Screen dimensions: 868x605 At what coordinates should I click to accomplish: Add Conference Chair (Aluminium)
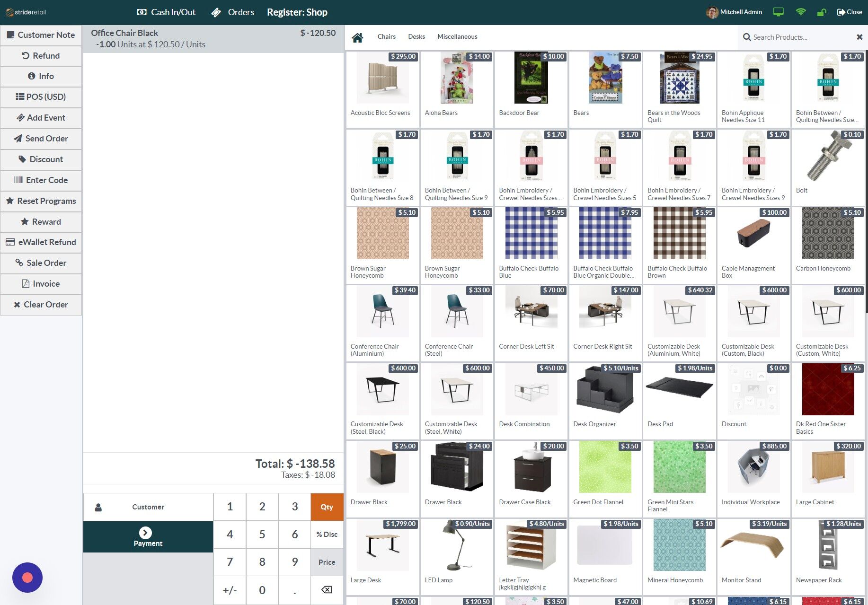(x=383, y=323)
